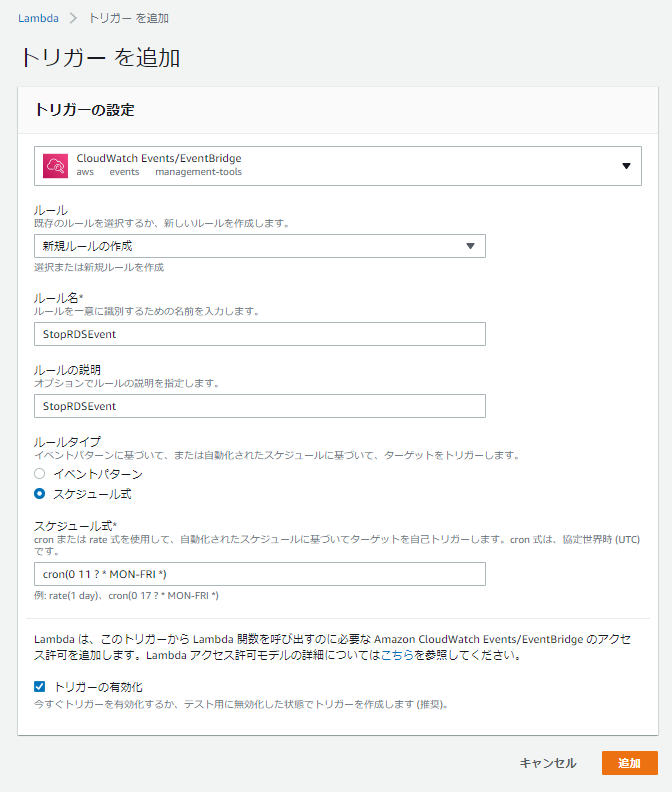Image resolution: width=672 pixels, height=792 pixels.
Task: Click the 追加 button
Action: 630,763
